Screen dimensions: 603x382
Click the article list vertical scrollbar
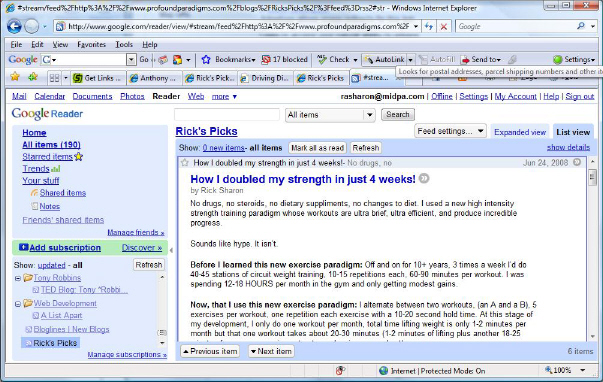[592, 249]
